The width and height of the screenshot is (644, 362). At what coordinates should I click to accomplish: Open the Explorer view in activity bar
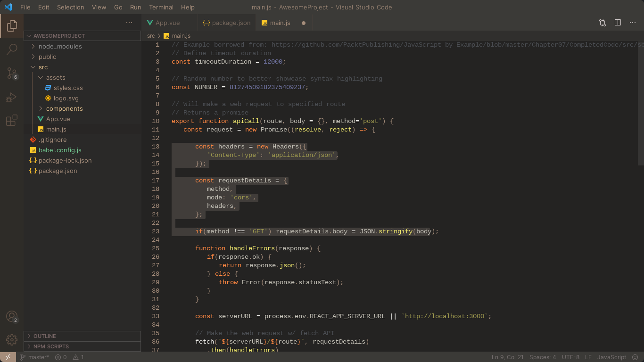coord(12,25)
